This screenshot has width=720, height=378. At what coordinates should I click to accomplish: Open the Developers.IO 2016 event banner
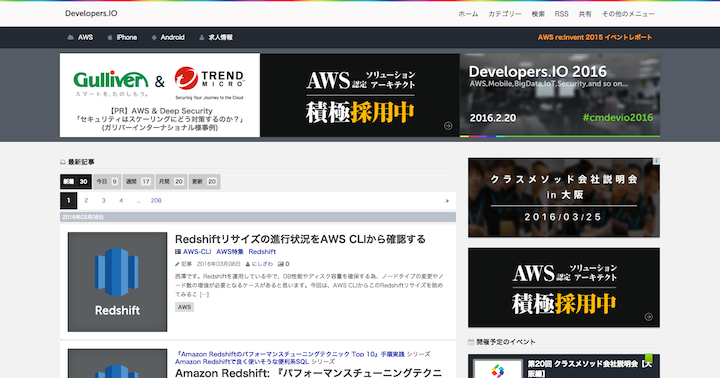coord(560,95)
